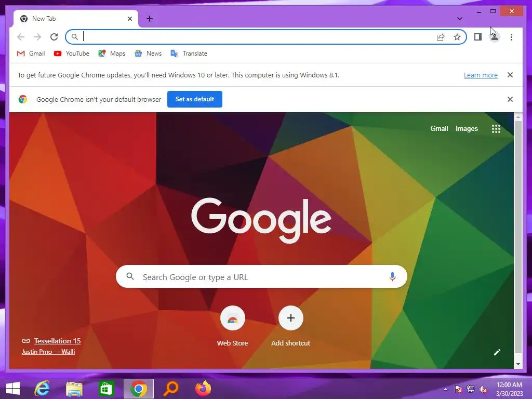This screenshot has width=532, height=399.
Task: Open Windows Start button
Action: pyautogui.click(x=13, y=389)
